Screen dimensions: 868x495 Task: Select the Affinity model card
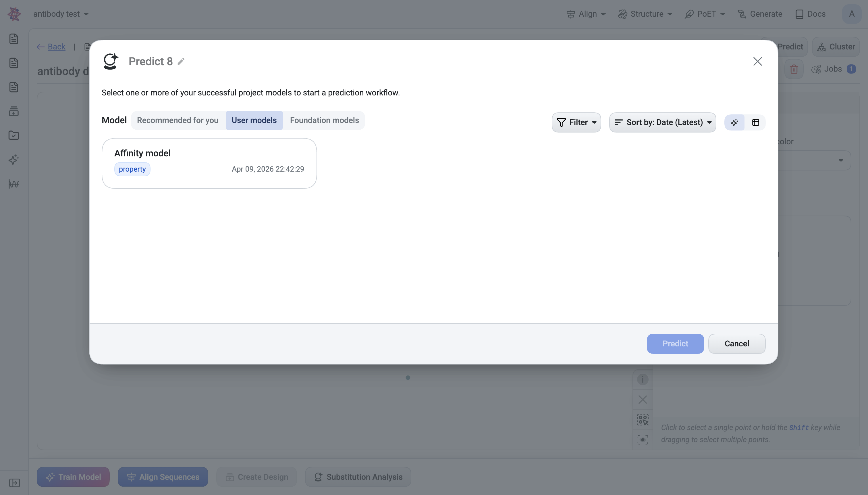[x=209, y=163]
